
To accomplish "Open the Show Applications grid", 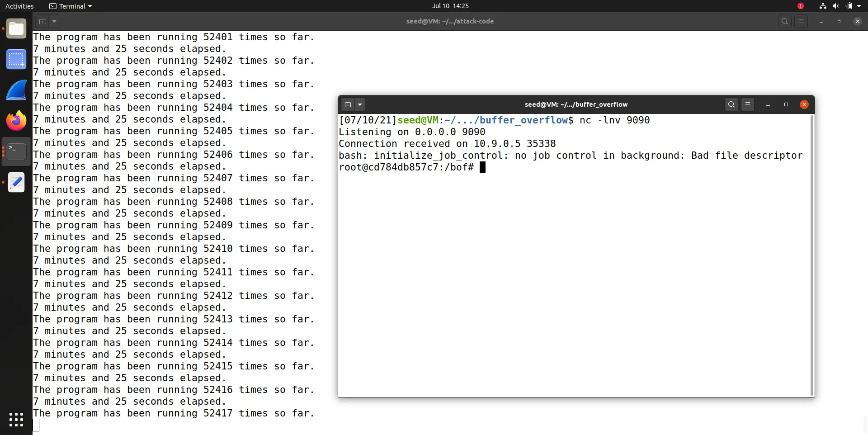I will pyautogui.click(x=16, y=420).
